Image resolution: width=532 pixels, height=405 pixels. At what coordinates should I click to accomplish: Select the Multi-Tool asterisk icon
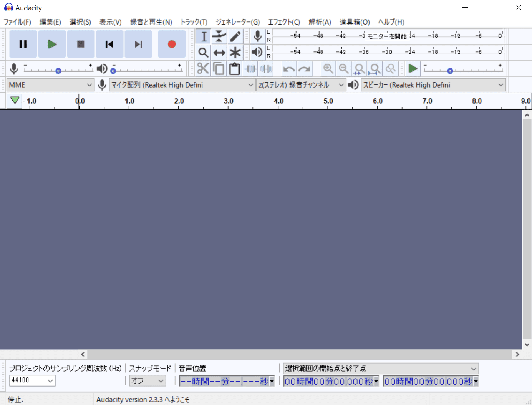[235, 52]
